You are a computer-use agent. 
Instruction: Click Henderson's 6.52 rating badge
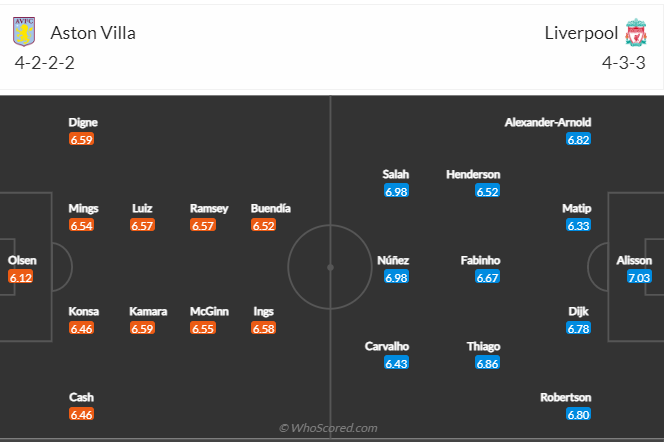coord(487,191)
